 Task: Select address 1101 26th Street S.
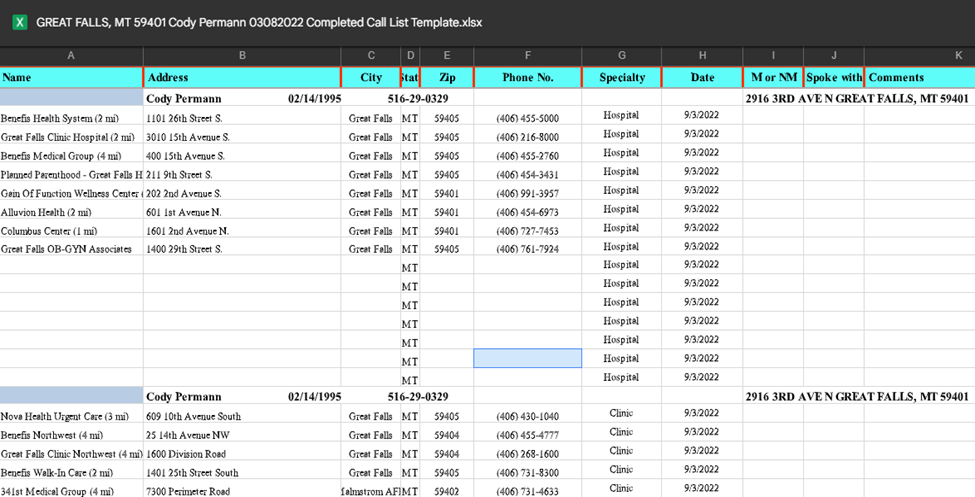click(242, 118)
